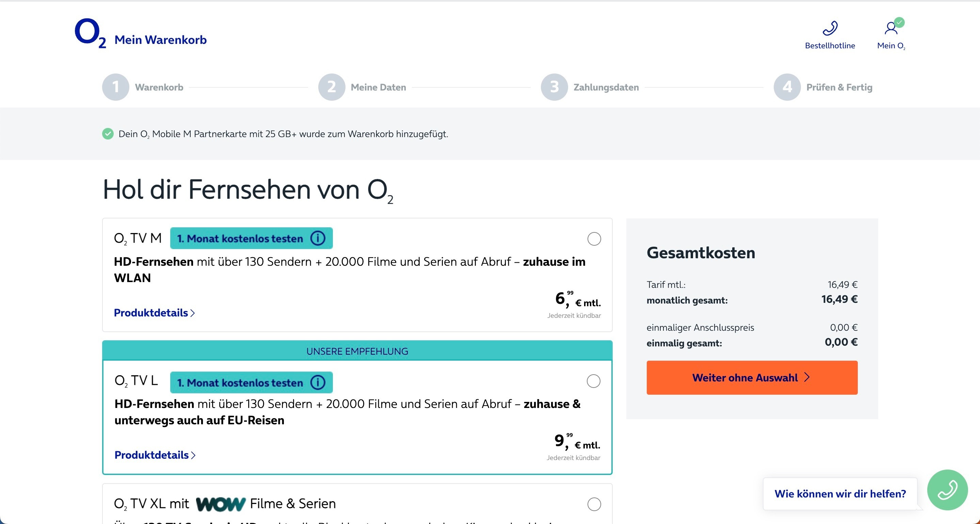Go to step 2 Meine Daten
980x524 pixels.
362,87
